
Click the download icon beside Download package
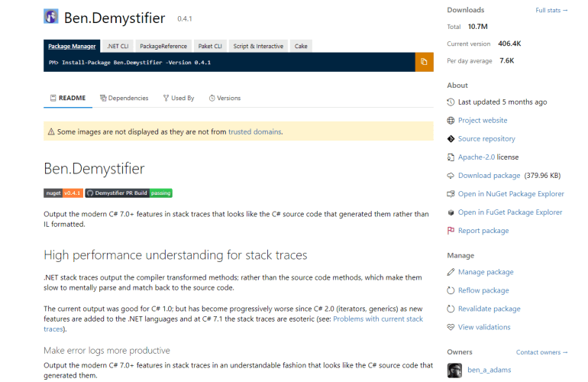click(x=451, y=176)
